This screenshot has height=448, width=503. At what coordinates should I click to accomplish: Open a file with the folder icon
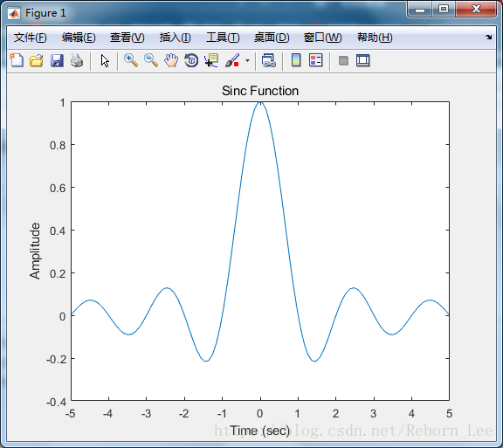[37, 60]
